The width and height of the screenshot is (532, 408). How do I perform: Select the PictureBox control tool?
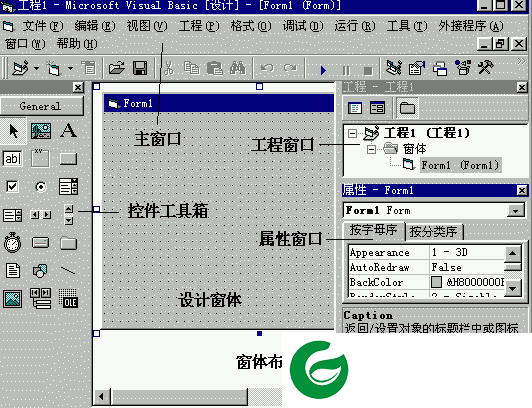41,131
